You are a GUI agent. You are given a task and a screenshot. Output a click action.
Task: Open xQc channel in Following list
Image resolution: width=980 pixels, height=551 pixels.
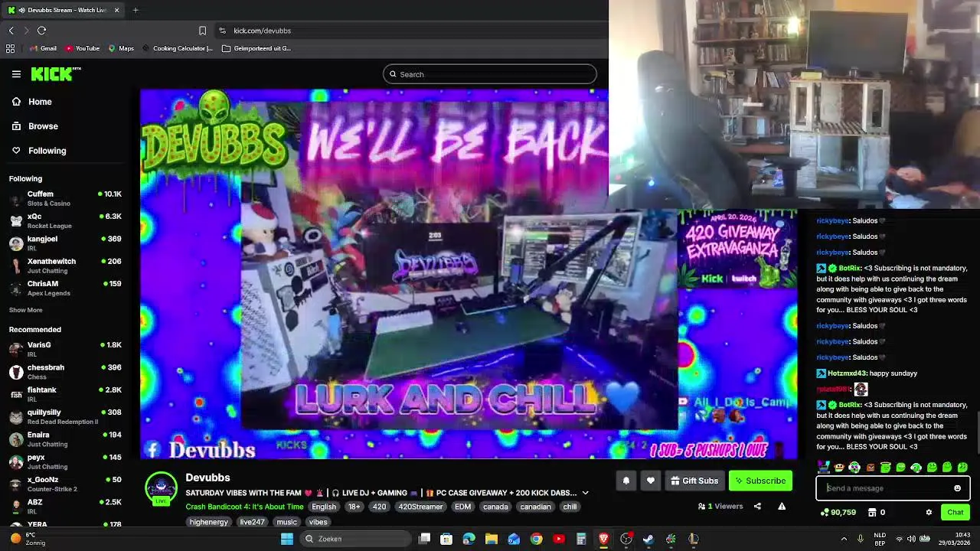(x=65, y=220)
